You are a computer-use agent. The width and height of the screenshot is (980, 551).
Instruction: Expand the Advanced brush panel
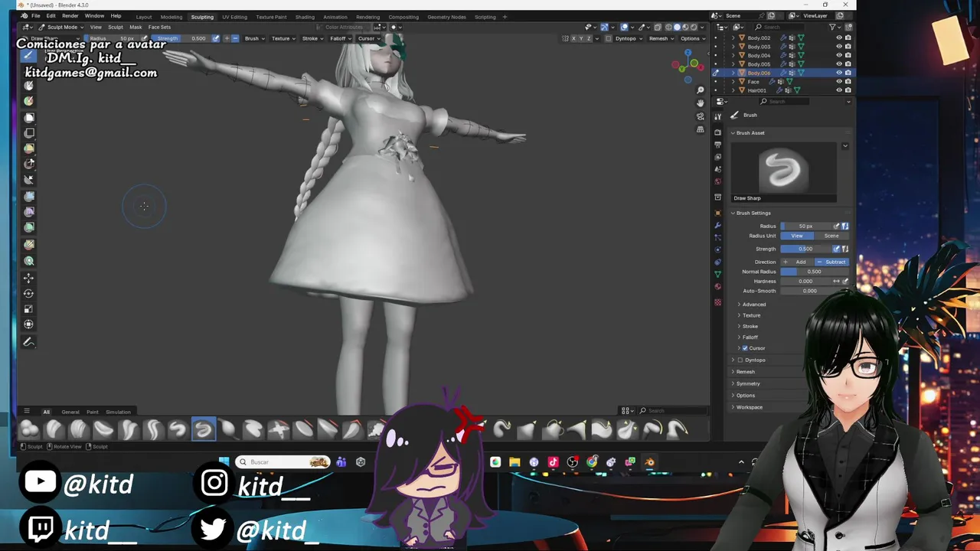point(753,305)
